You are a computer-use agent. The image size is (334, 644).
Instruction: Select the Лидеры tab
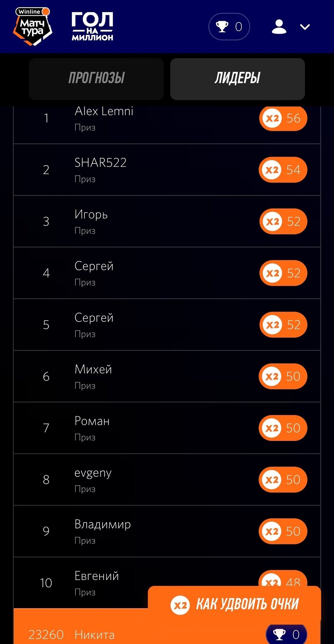237,79
